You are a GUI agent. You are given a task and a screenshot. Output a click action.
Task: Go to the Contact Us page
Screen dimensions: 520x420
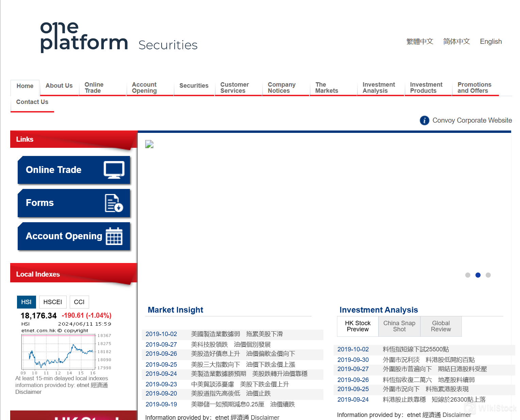[32, 102]
